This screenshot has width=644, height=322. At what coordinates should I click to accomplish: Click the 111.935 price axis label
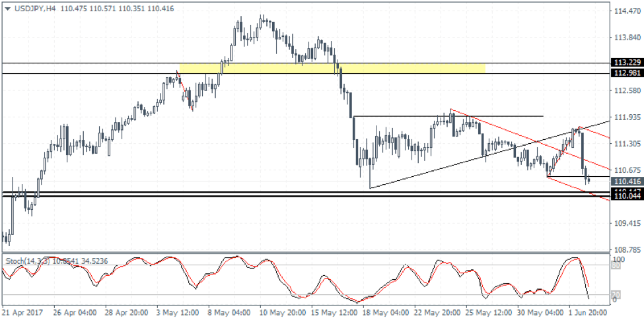point(626,117)
